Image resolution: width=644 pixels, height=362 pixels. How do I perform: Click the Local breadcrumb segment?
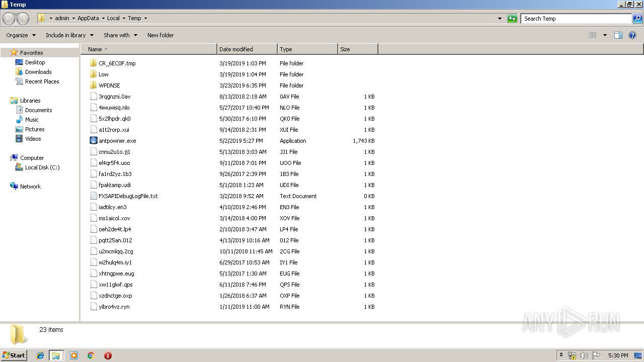click(x=113, y=19)
